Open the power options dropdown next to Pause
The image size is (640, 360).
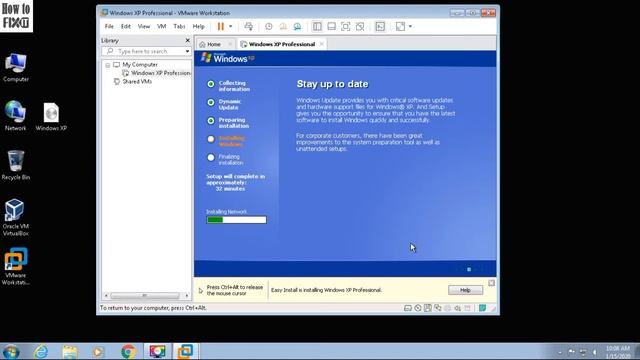click(231, 27)
